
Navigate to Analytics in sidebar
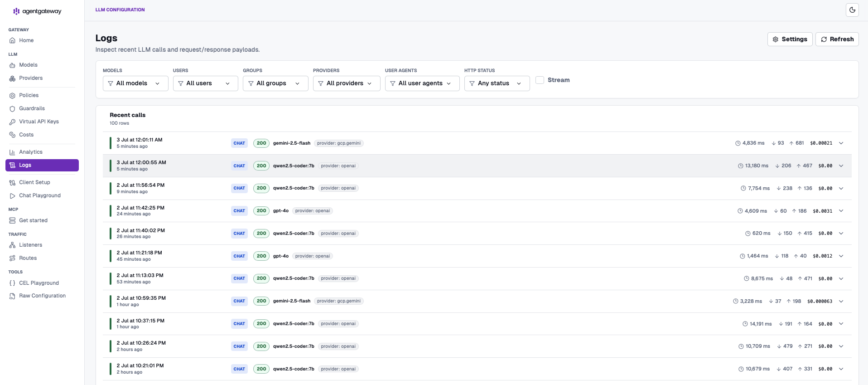click(x=42, y=152)
